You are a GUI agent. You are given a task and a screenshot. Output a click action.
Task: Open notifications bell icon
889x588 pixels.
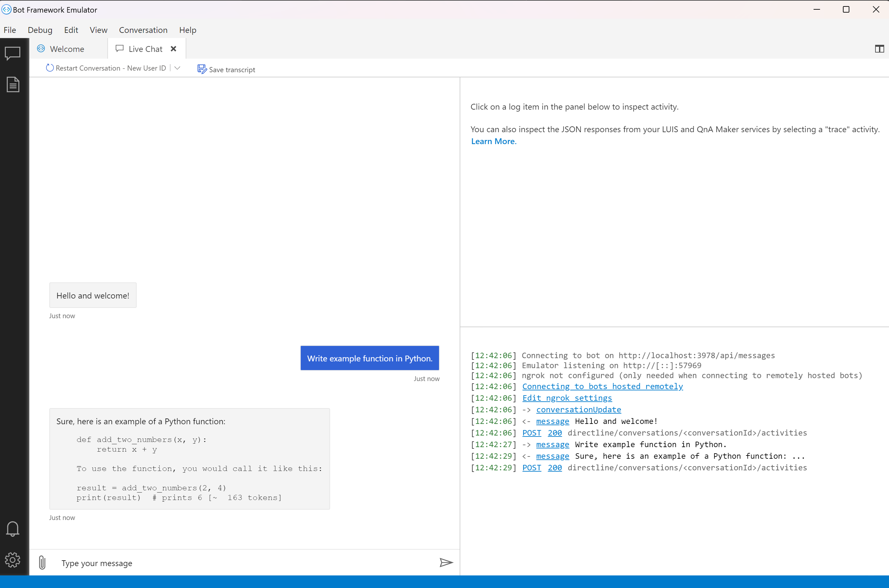[x=13, y=528]
